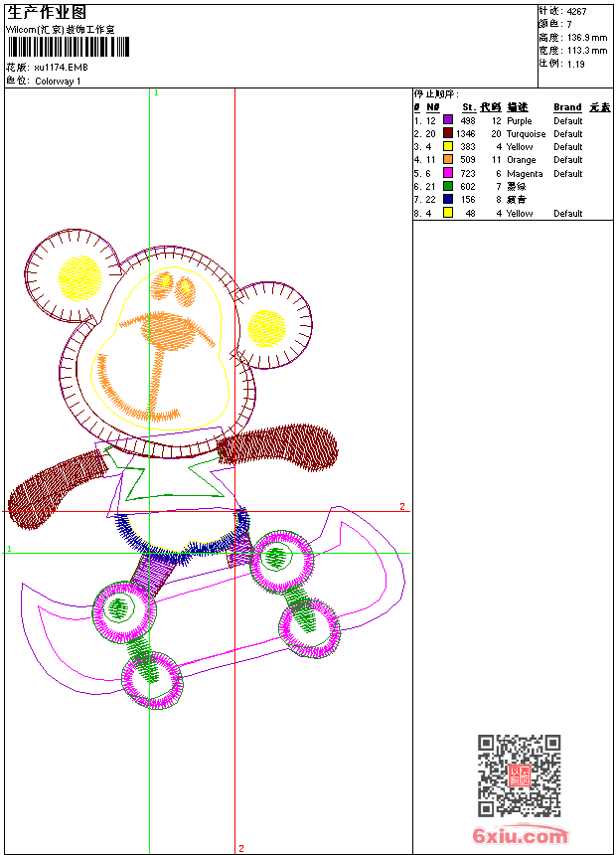
Task: Click the total stitch count 4267
Action: pos(576,11)
